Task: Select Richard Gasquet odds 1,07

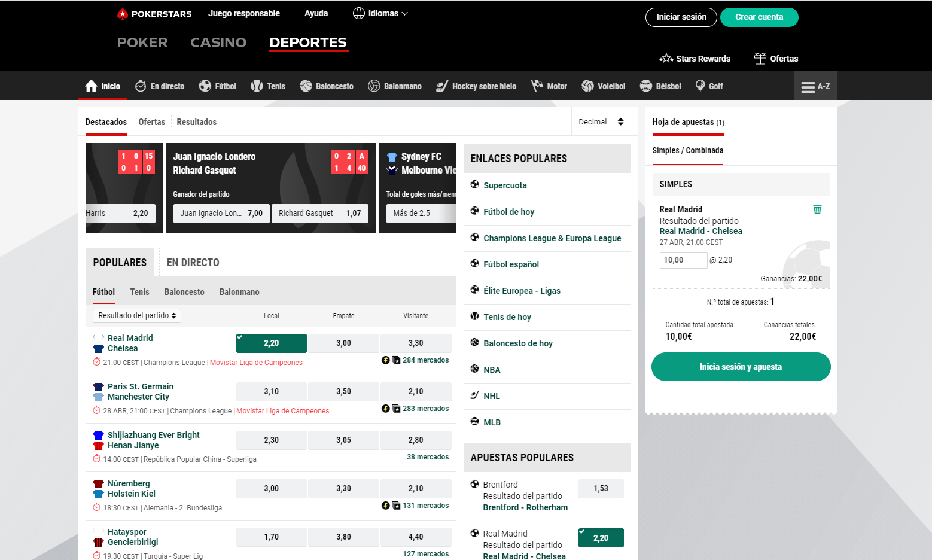Action: 320,214
